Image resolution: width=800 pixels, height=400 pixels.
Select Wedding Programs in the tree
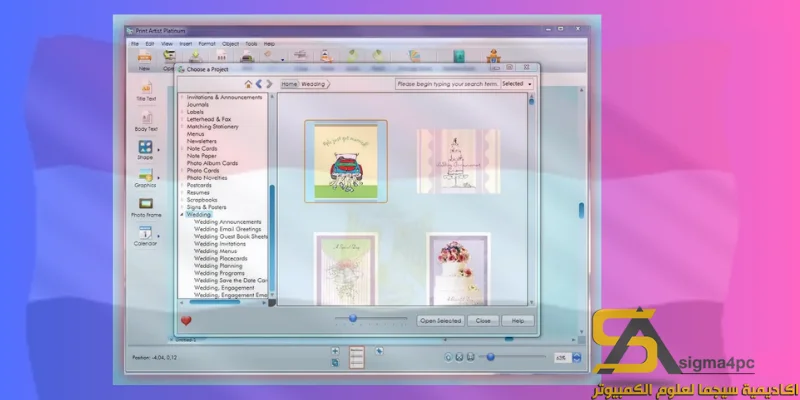coord(219,273)
